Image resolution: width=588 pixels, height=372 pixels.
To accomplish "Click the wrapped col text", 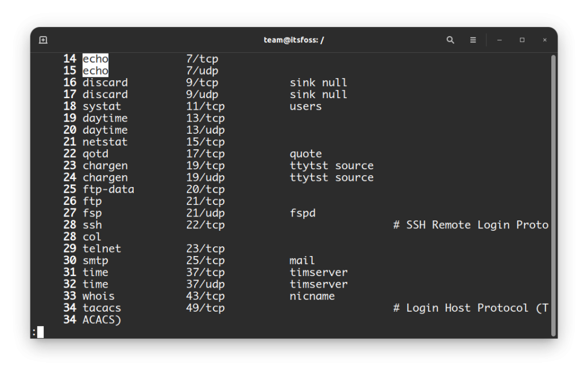I will 92,237.
